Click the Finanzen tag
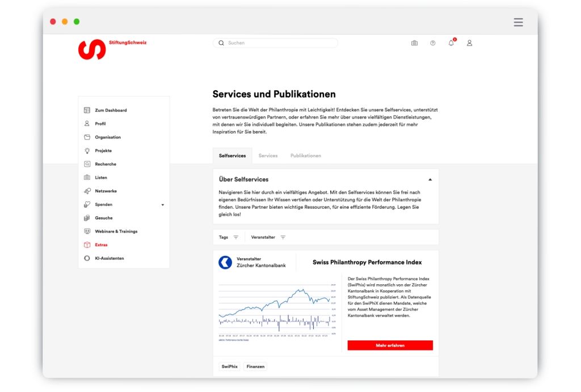Screen dimensions: 581x392 click(255, 366)
